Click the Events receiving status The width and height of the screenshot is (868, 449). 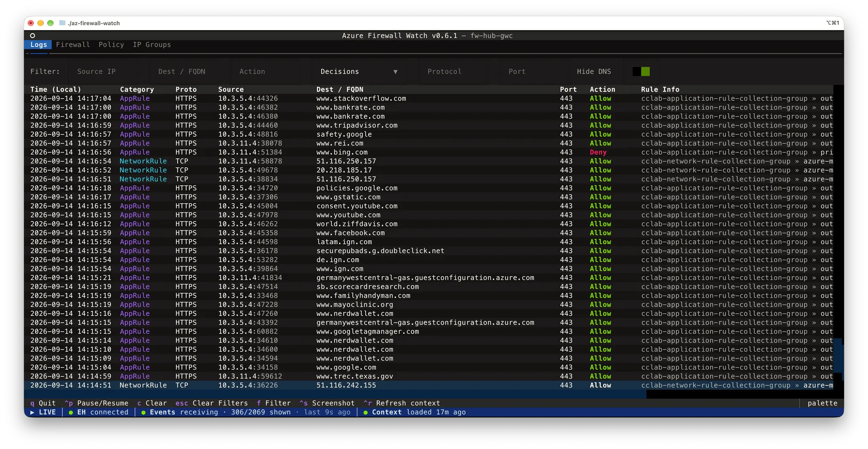click(x=246, y=412)
